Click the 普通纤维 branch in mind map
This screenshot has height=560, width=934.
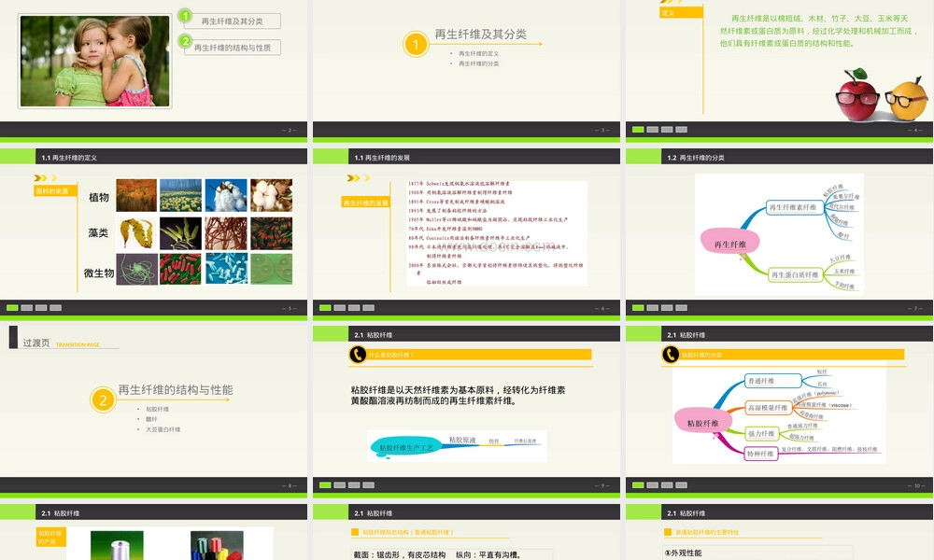tap(772, 381)
